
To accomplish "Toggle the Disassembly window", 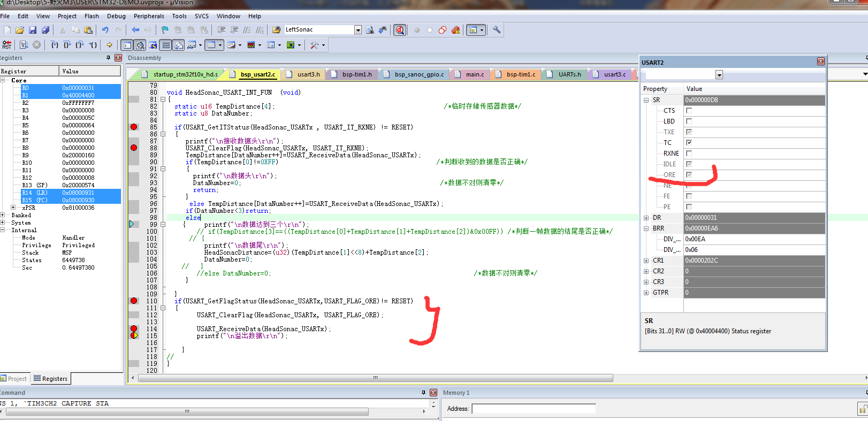I will pos(140,45).
